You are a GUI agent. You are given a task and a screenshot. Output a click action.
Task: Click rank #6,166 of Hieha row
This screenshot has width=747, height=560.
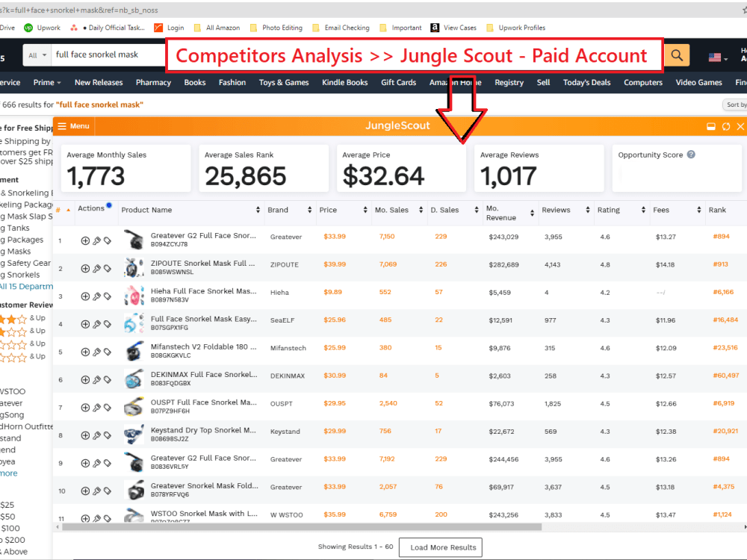723,292
